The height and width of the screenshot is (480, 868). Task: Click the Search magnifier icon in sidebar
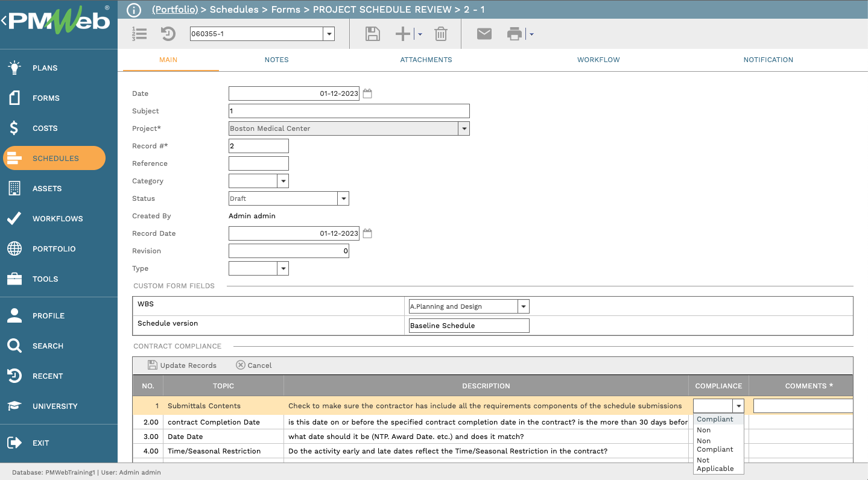[14, 346]
